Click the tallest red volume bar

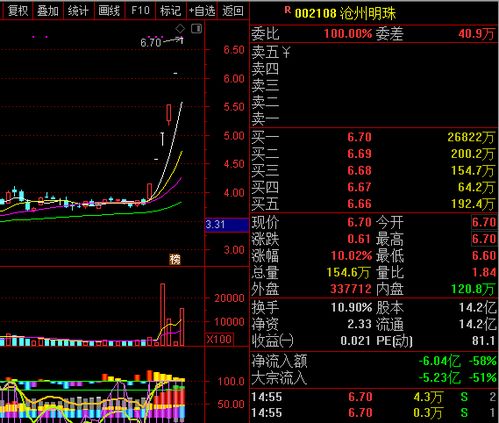pyautogui.click(x=162, y=315)
